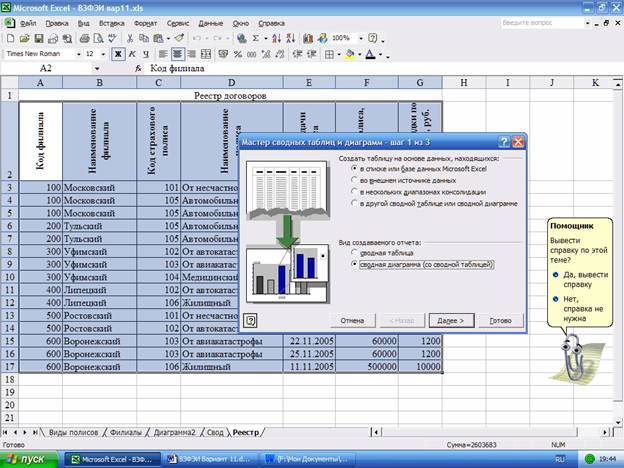Open the Вставка menu

(x=111, y=23)
